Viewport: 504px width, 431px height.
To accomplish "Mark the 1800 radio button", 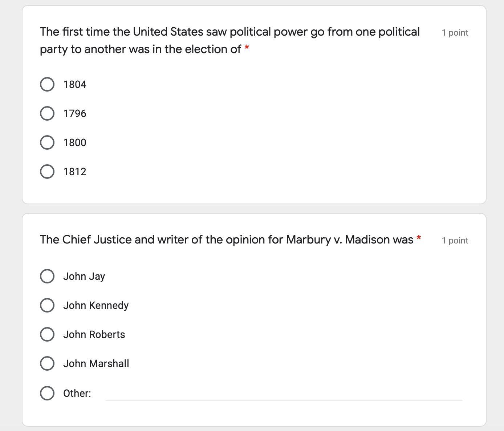I will coord(47,142).
